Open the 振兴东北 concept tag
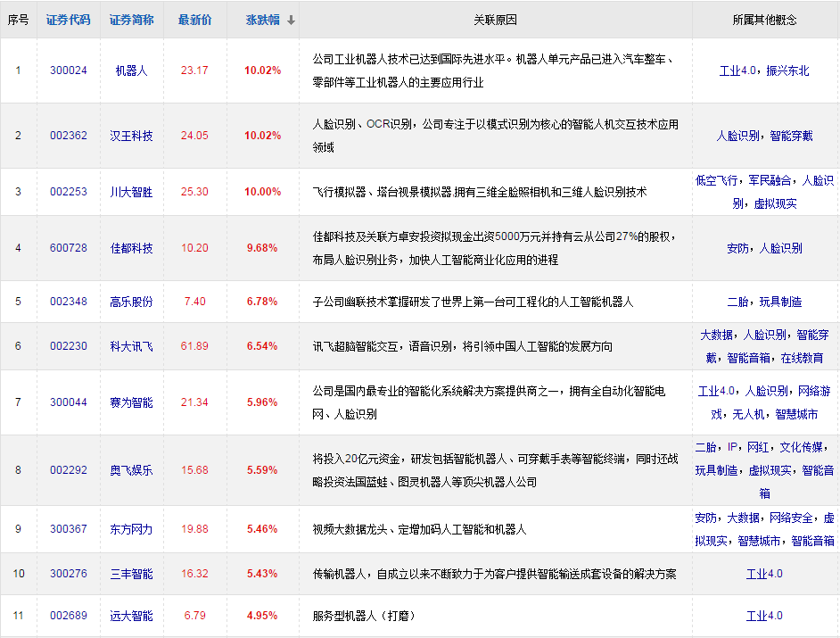Image resolution: width=840 pixels, height=638 pixels. (x=786, y=71)
